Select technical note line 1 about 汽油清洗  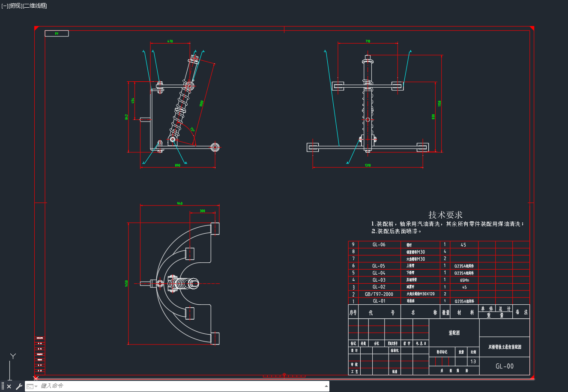click(448, 224)
